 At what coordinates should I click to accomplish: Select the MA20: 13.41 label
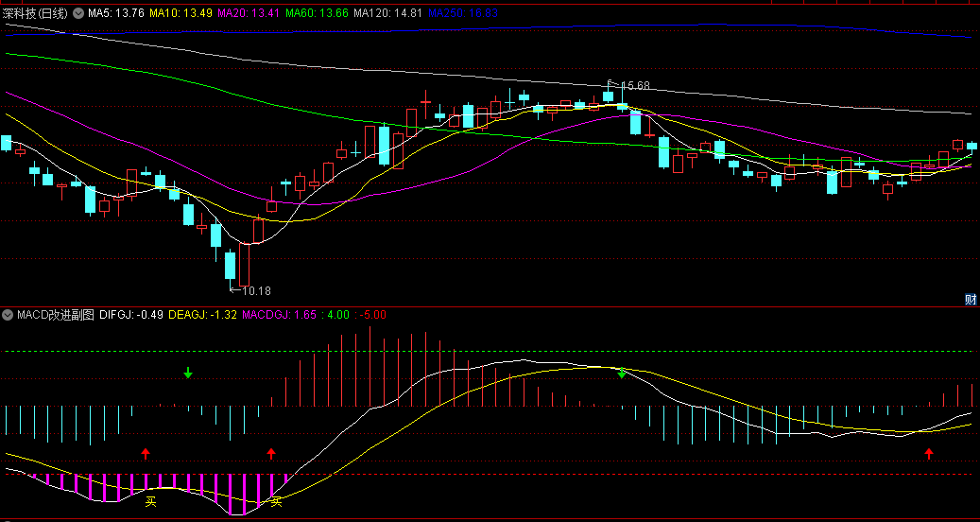(x=248, y=13)
